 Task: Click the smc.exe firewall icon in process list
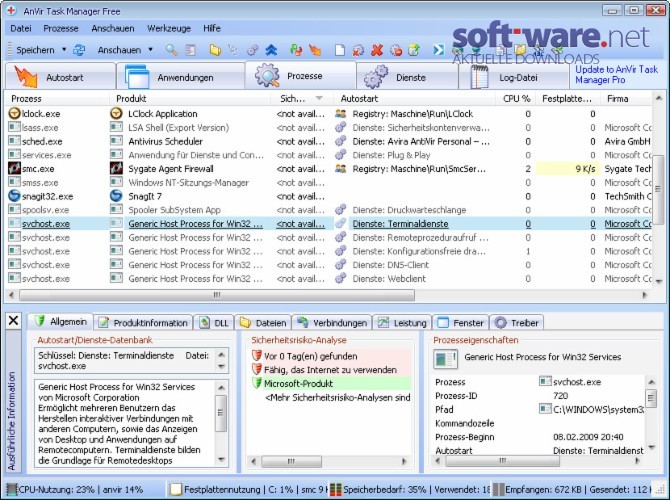click(15, 168)
